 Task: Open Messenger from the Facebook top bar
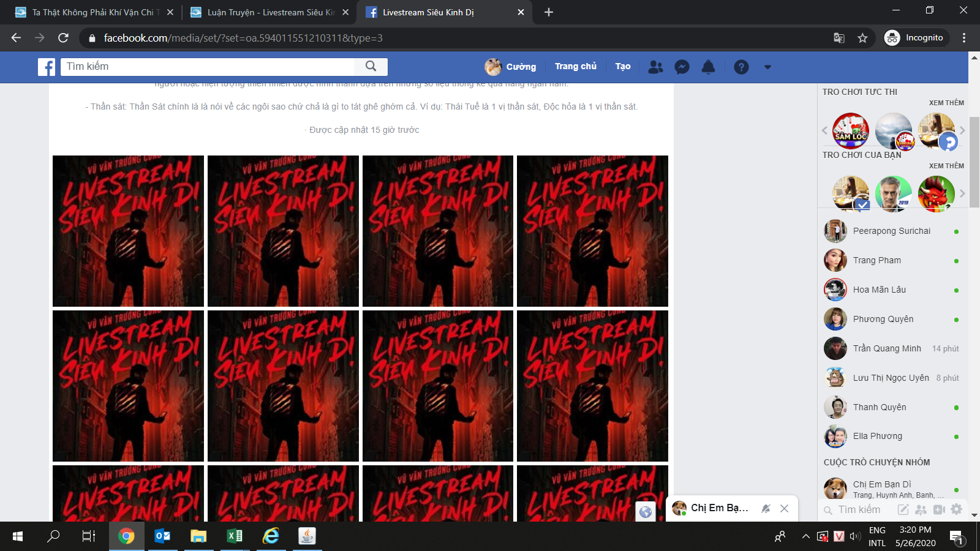point(682,67)
